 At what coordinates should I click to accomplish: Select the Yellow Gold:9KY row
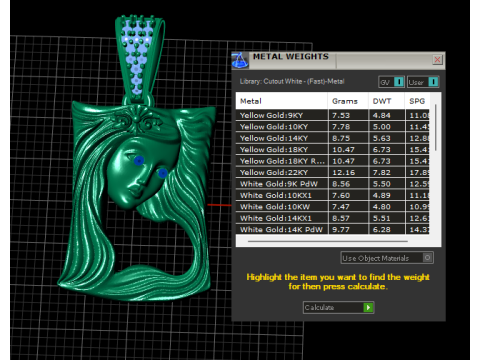pos(333,115)
